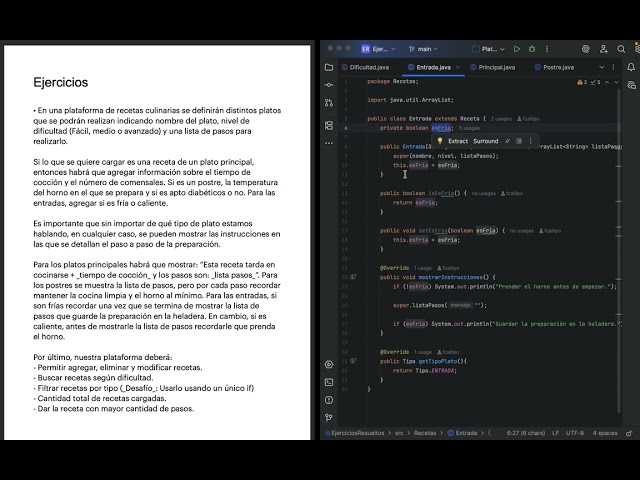Click the Entrada breadcrumb

(462, 433)
